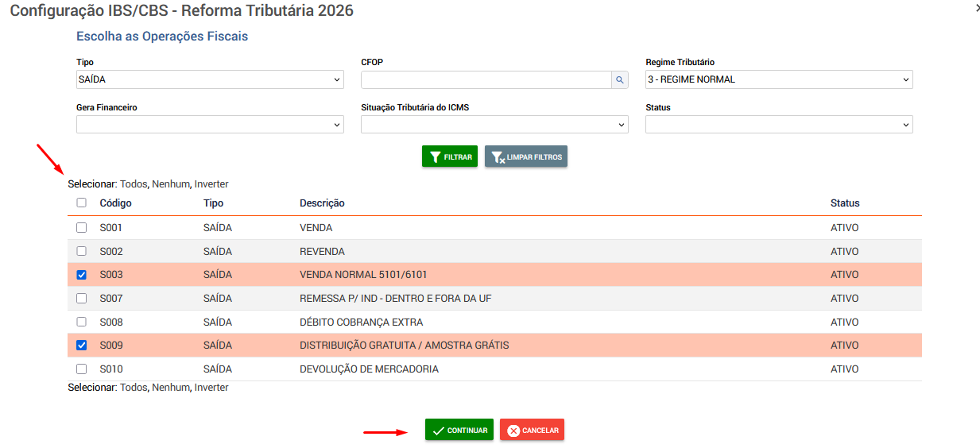This screenshot has height=448, width=980.
Task: Uncheck the S003 Venda Normal checkbox
Action: point(81,275)
